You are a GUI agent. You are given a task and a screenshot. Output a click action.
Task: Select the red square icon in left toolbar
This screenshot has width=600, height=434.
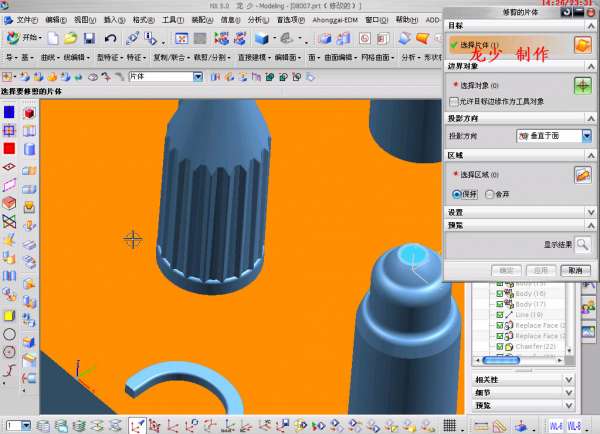point(9,149)
